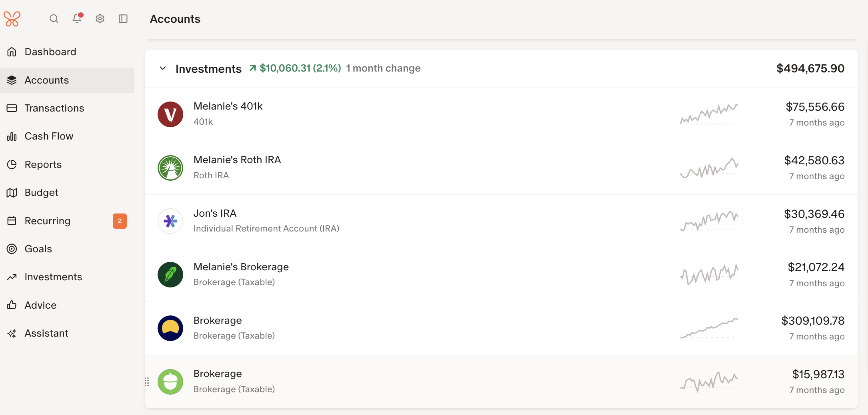Image resolution: width=868 pixels, height=415 pixels.
Task: Click Melanie's 401k Vanguard logo
Action: (x=170, y=114)
